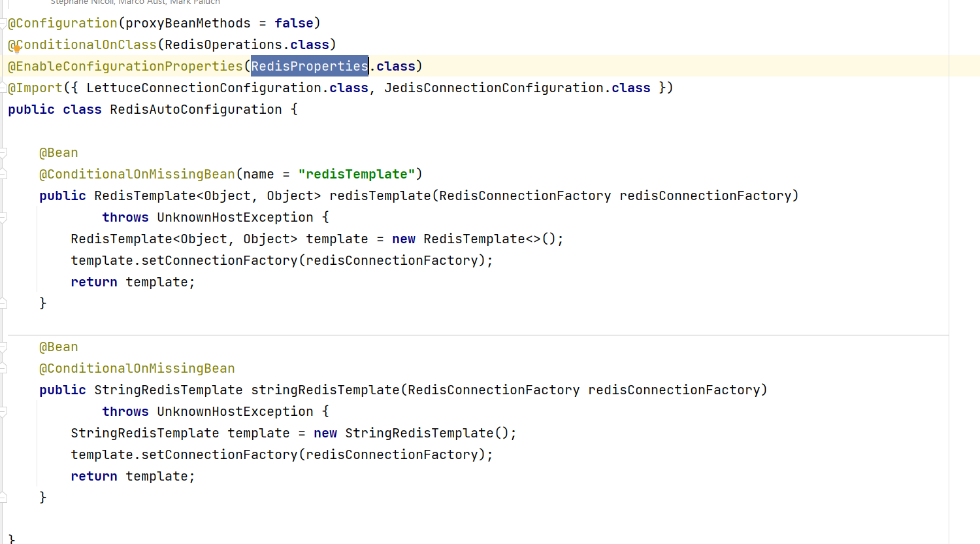The width and height of the screenshot is (980, 544).
Task: Click fold end marker after redisTemplate method's closing brace
Action: coord(3,303)
